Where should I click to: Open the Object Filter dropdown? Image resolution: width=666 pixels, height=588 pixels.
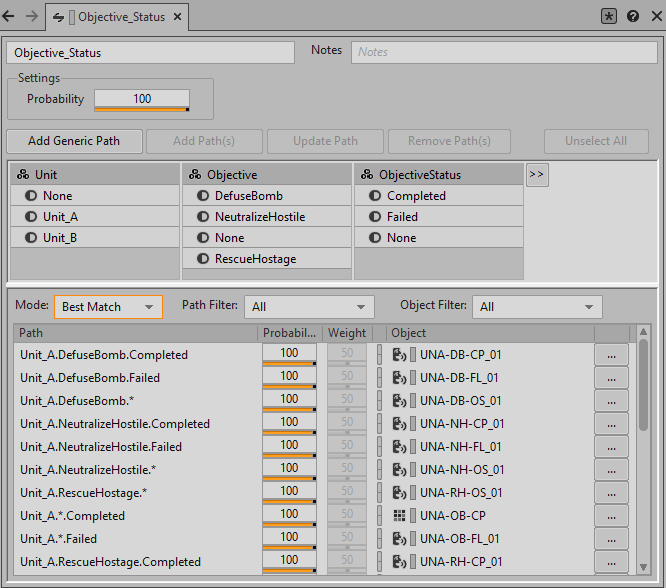[x=537, y=307]
